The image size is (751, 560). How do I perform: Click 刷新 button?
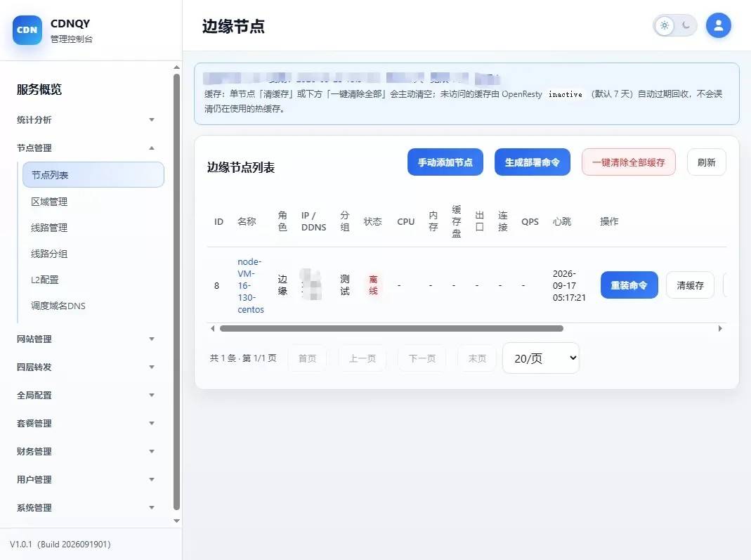(707, 162)
